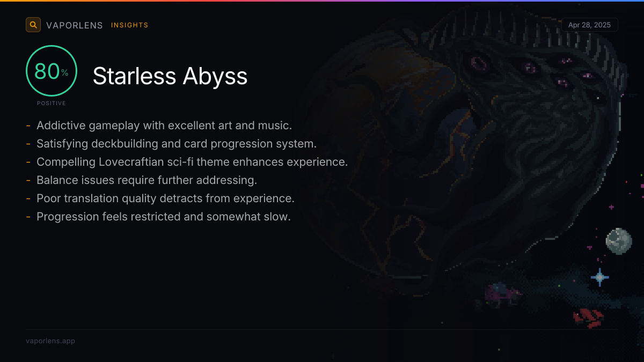Click the VAPORLENS brand name
644x362 pixels.
click(x=75, y=25)
